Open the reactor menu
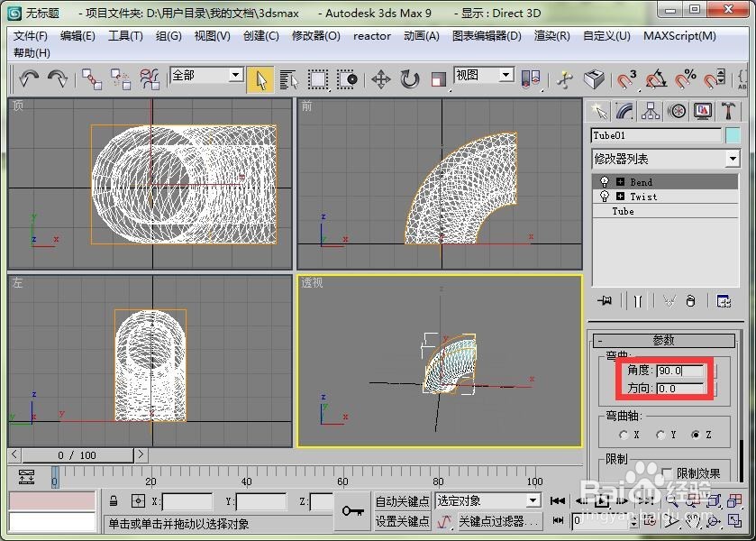Screen dimensions: 756x541 click(x=372, y=37)
